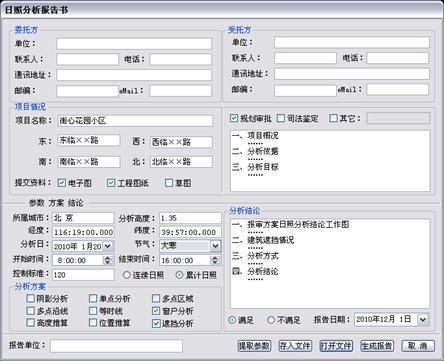Enable 高度推算 checkbox

point(31,323)
